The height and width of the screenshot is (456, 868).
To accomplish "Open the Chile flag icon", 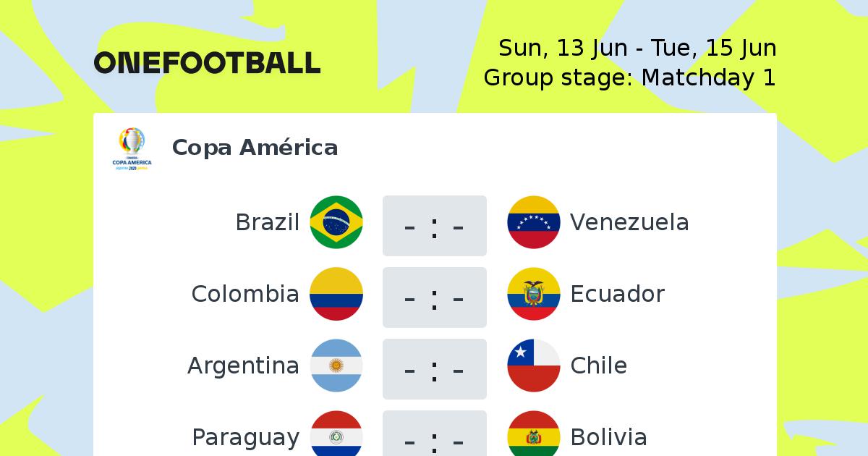I will tap(534, 366).
